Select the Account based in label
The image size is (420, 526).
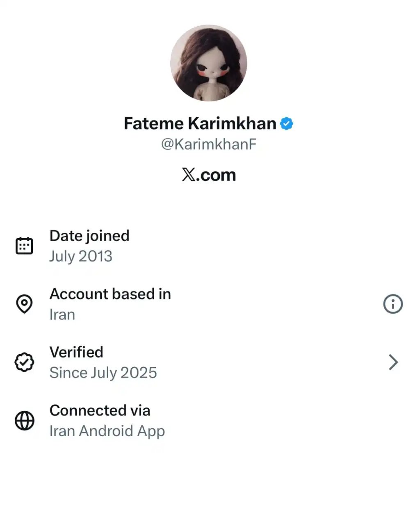[x=110, y=294]
